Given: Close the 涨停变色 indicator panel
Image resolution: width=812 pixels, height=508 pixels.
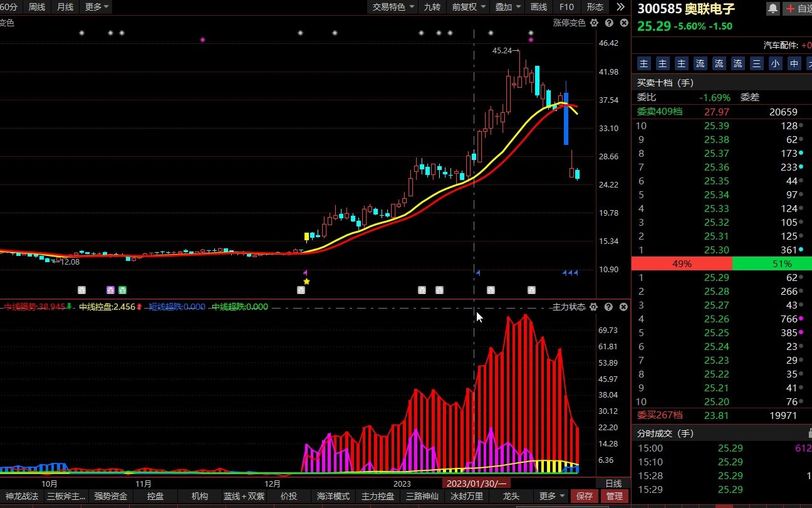Looking at the screenshot, I should (x=623, y=23).
